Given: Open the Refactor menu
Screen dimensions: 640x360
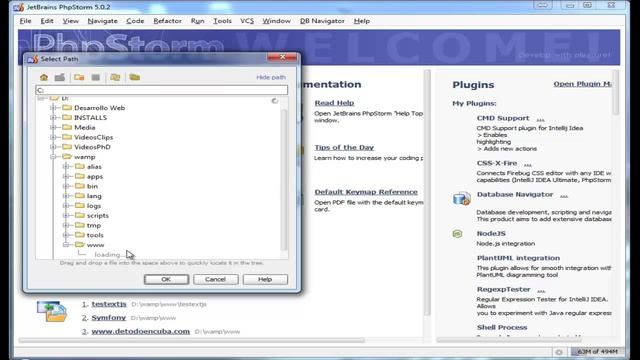Looking at the screenshot, I should [x=167, y=21].
